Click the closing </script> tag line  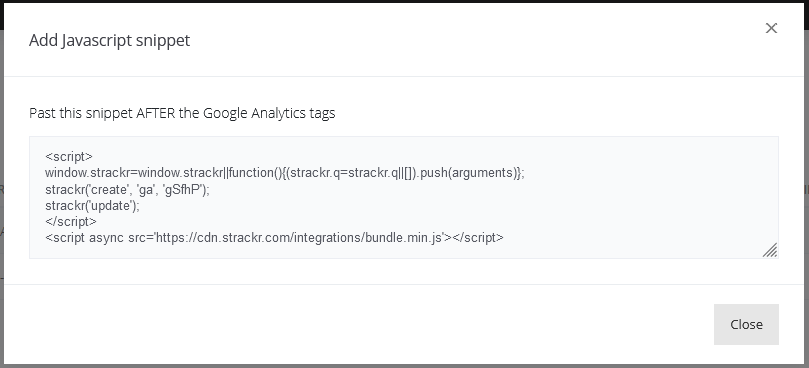tap(71, 221)
